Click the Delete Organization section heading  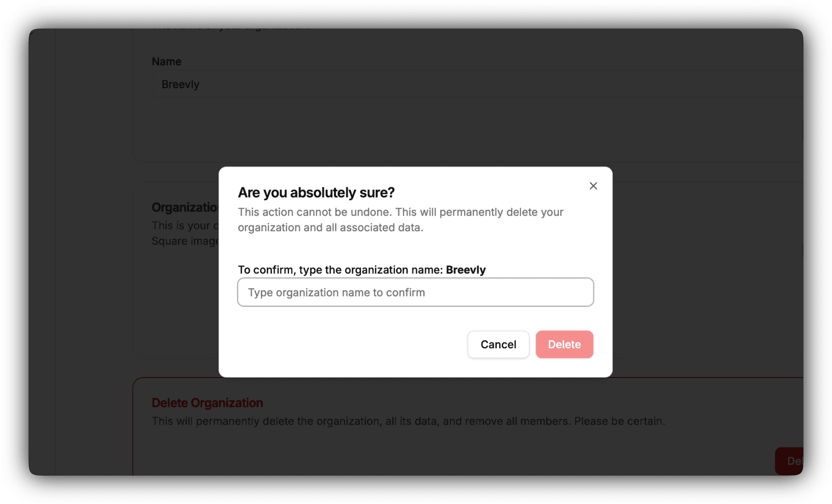(207, 402)
